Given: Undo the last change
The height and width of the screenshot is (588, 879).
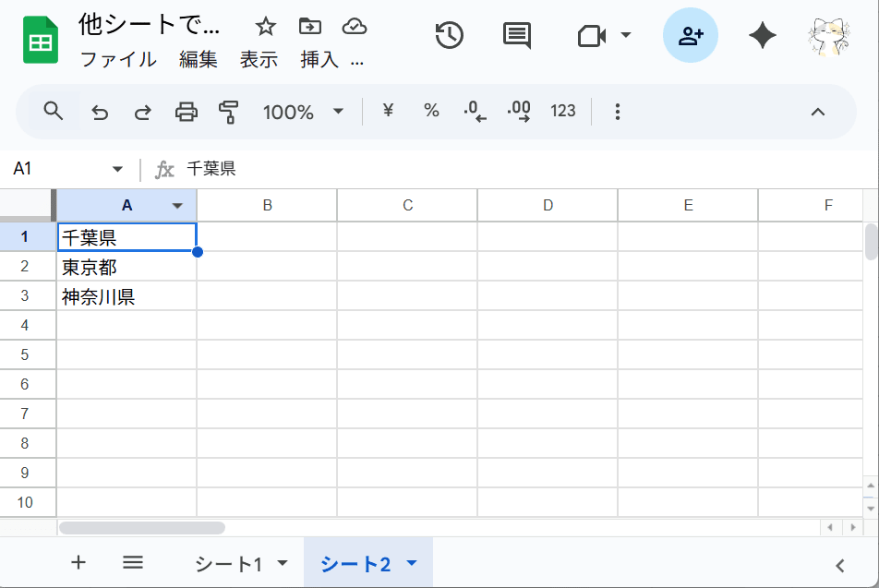Looking at the screenshot, I should click(x=100, y=112).
